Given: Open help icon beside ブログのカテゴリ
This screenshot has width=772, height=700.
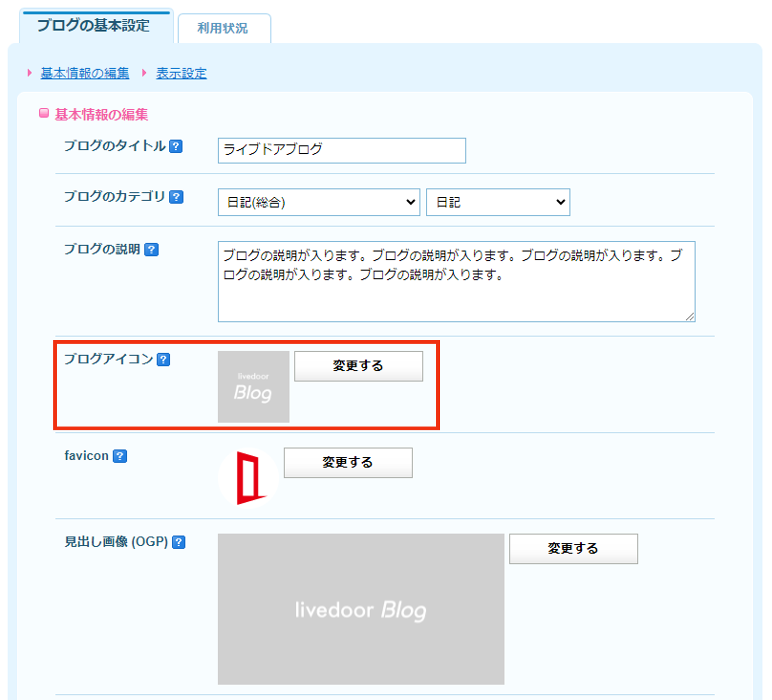Looking at the screenshot, I should coord(176,197).
